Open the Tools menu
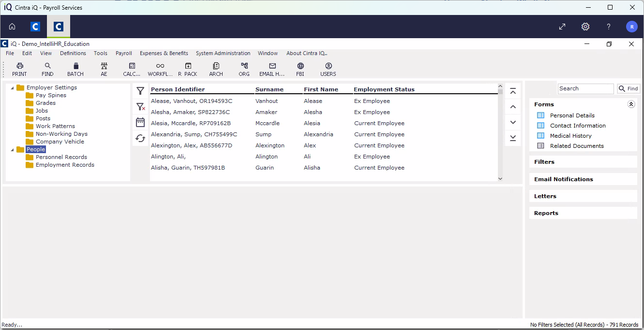This screenshot has width=644, height=330. (x=101, y=53)
